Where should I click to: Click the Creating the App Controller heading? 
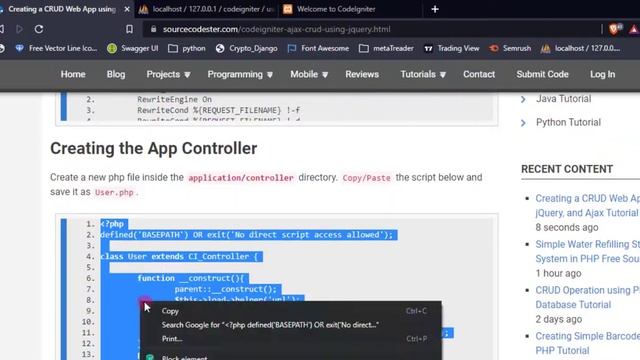[x=153, y=148]
